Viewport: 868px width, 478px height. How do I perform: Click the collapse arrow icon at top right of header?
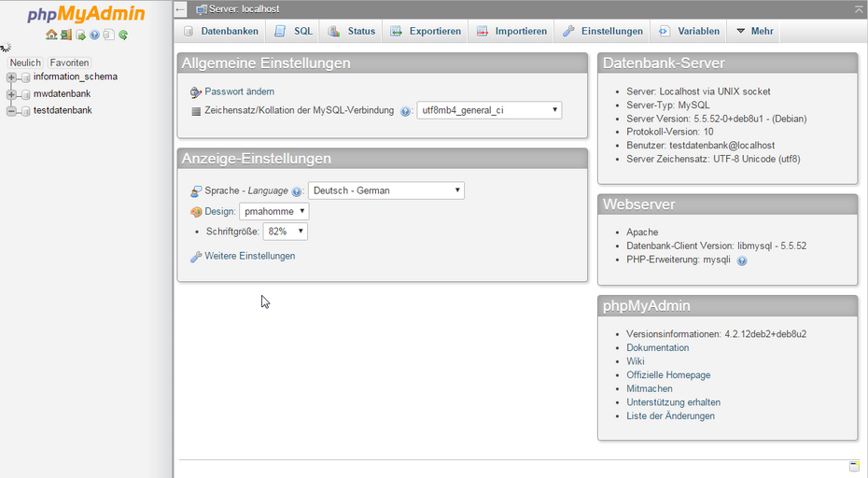coord(859,8)
